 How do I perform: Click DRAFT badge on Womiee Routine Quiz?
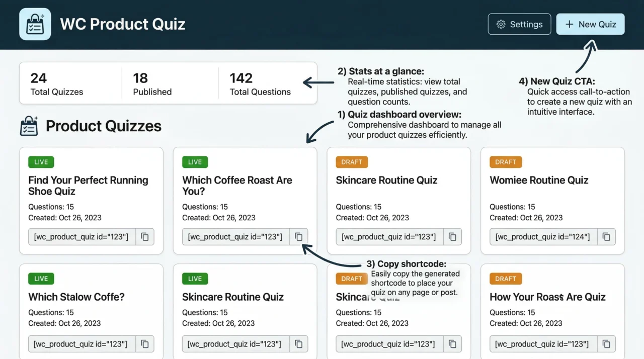coord(505,162)
